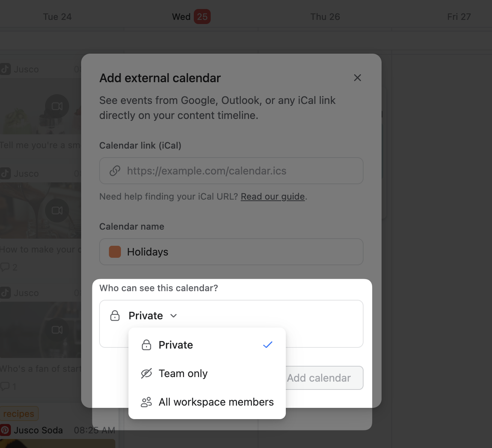Click the people icon for workspace members

click(x=146, y=402)
